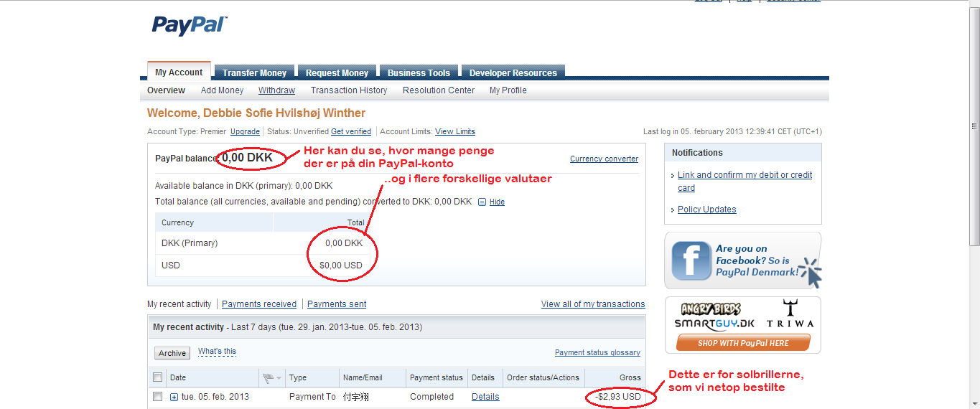Open Link and confirm my debit or credit card

(745, 182)
